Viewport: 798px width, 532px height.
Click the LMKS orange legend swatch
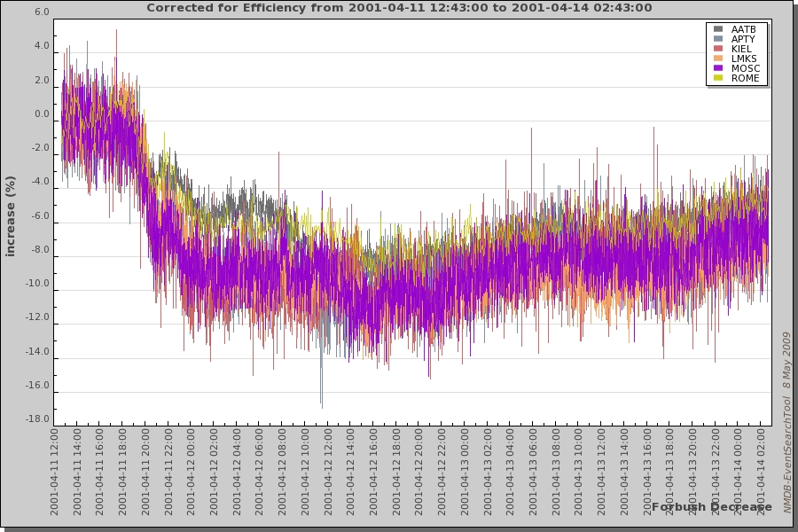[718, 58]
